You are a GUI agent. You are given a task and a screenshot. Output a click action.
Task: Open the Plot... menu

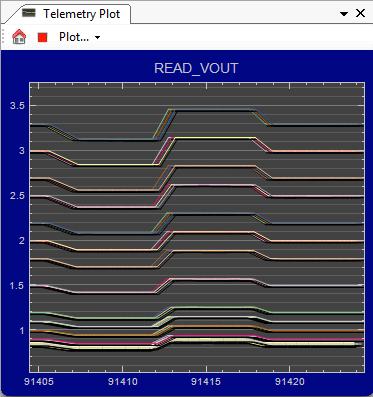(x=74, y=37)
